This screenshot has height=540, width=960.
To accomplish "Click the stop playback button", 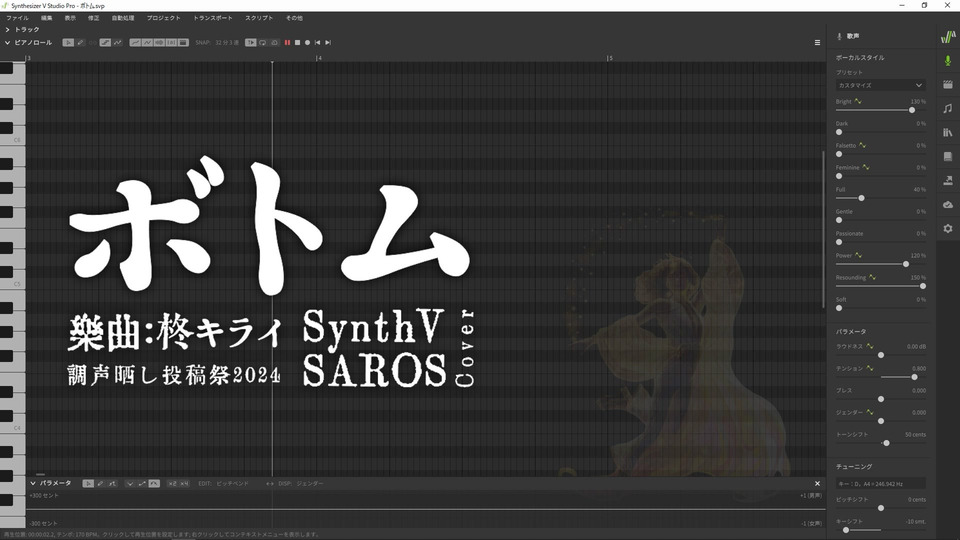I will 298,43.
